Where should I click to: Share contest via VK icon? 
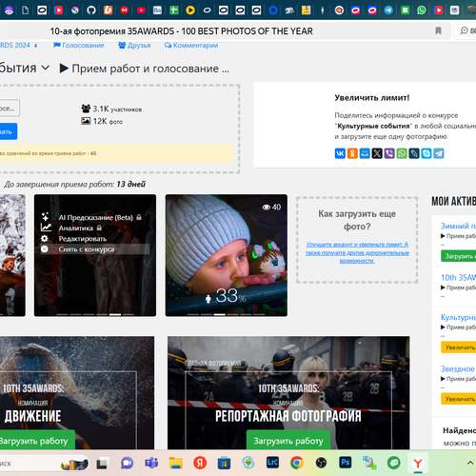340,153
